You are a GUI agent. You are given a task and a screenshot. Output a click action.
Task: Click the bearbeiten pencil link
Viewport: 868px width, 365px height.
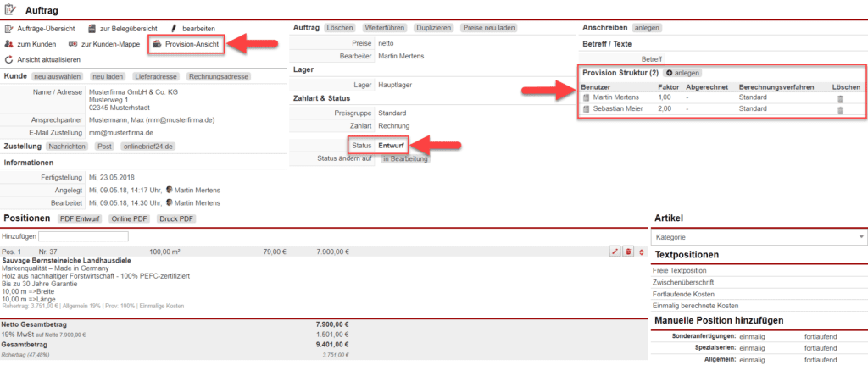click(x=194, y=29)
